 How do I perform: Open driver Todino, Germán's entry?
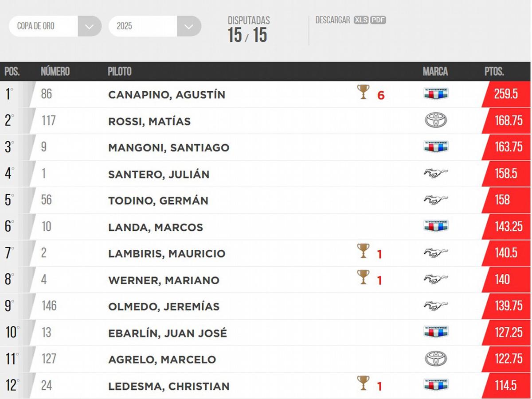click(158, 201)
